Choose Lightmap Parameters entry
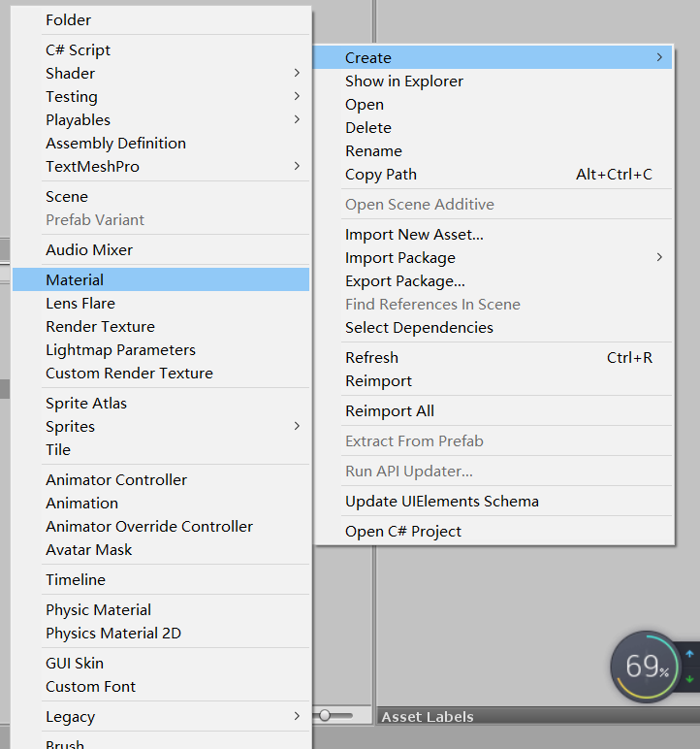The height and width of the screenshot is (749, 700). click(161, 350)
